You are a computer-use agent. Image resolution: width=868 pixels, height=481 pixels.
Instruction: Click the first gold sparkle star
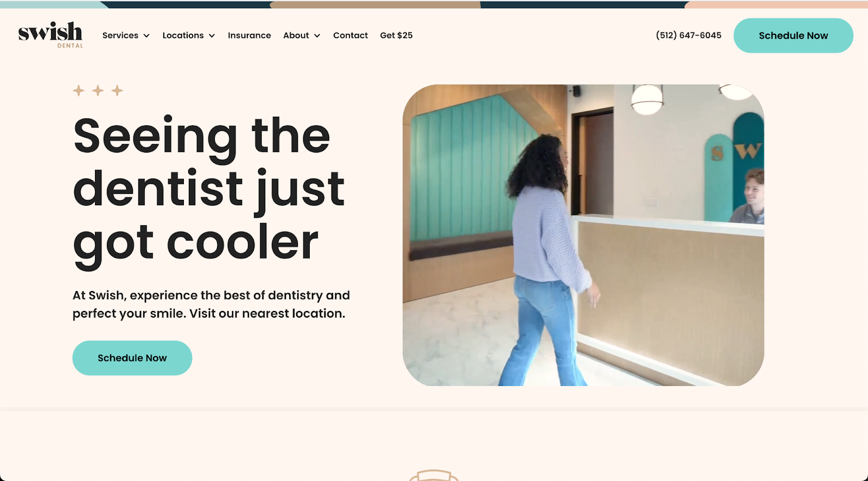pyautogui.click(x=79, y=91)
